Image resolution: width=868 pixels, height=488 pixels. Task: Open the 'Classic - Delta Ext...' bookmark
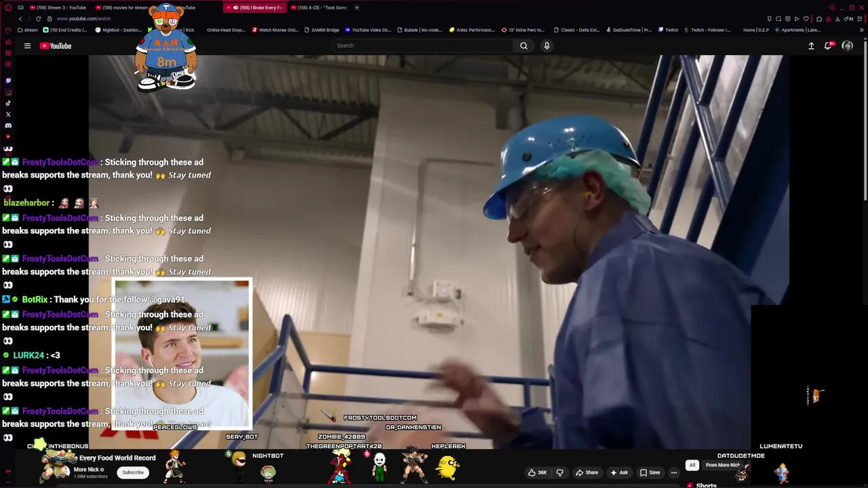pos(576,30)
